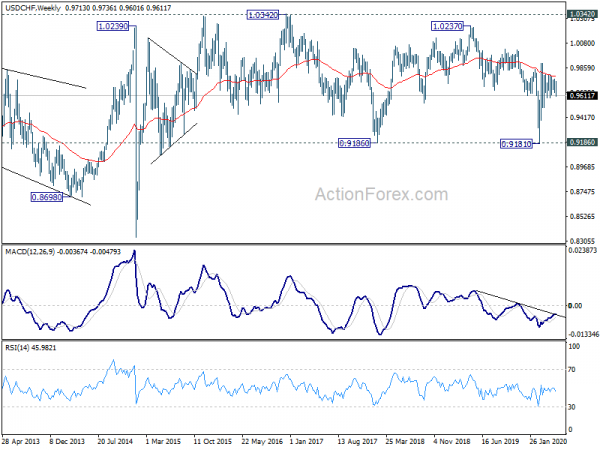
Task: Click the 28 Apr 2013 date label
Action: pyautogui.click(x=21, y=441)
